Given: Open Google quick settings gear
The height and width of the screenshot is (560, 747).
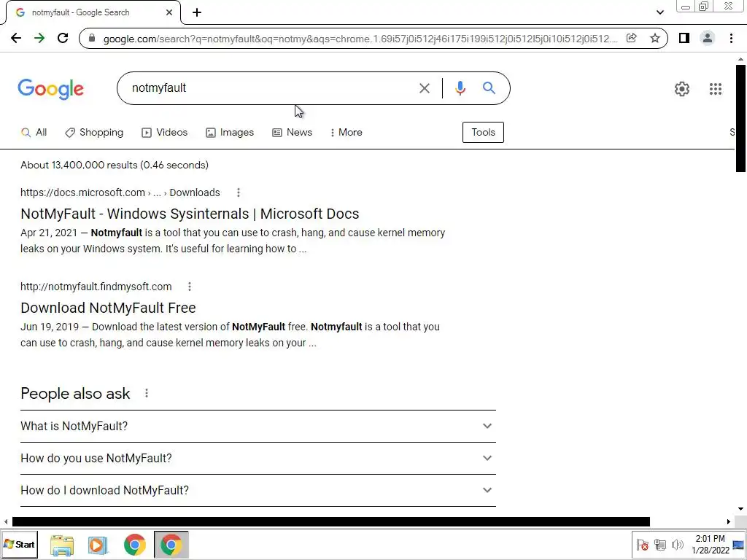Looking at the screenshot, I should [x=682, y=89].
